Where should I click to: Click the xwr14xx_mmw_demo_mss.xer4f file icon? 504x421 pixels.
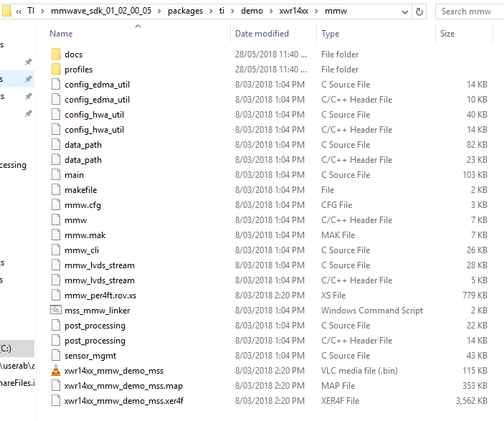[x=56, y=401]
